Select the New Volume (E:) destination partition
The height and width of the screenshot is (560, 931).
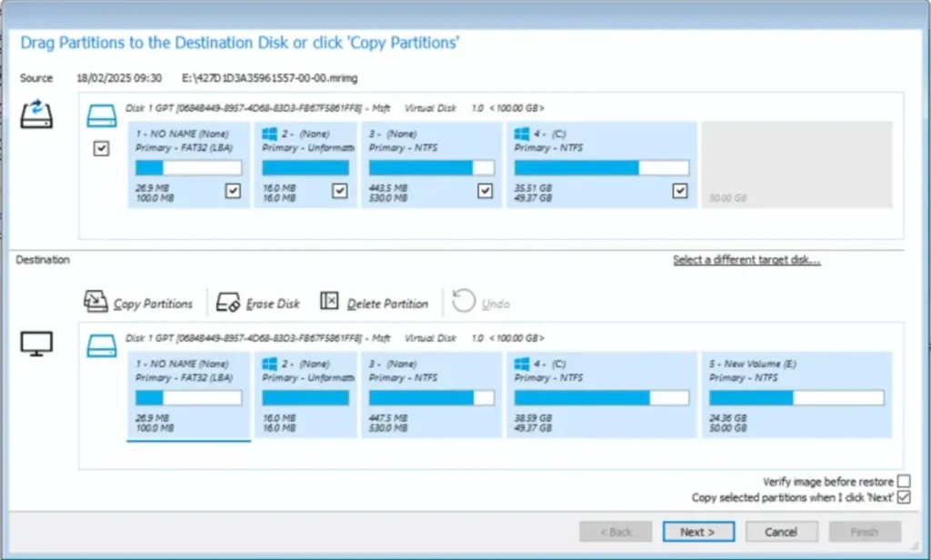coord(797,396)
